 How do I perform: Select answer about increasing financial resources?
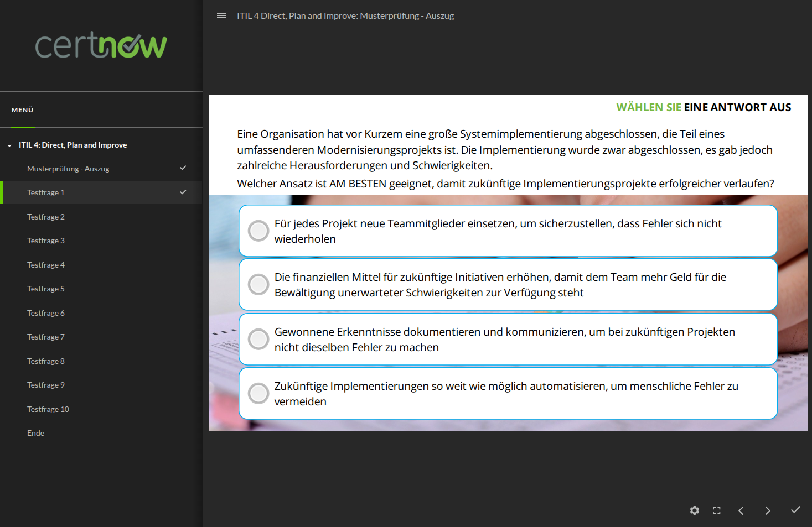point(258,285)
